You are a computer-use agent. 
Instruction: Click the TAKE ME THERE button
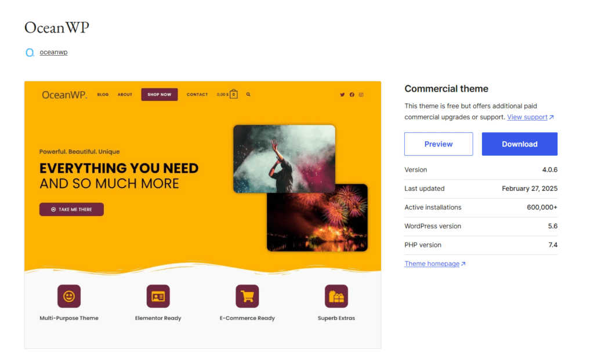(x=71, y=209)
